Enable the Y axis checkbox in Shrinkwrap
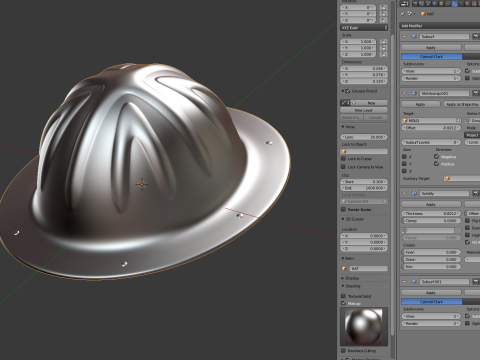Viewport: 480px width, 360px height. point(404,164)
